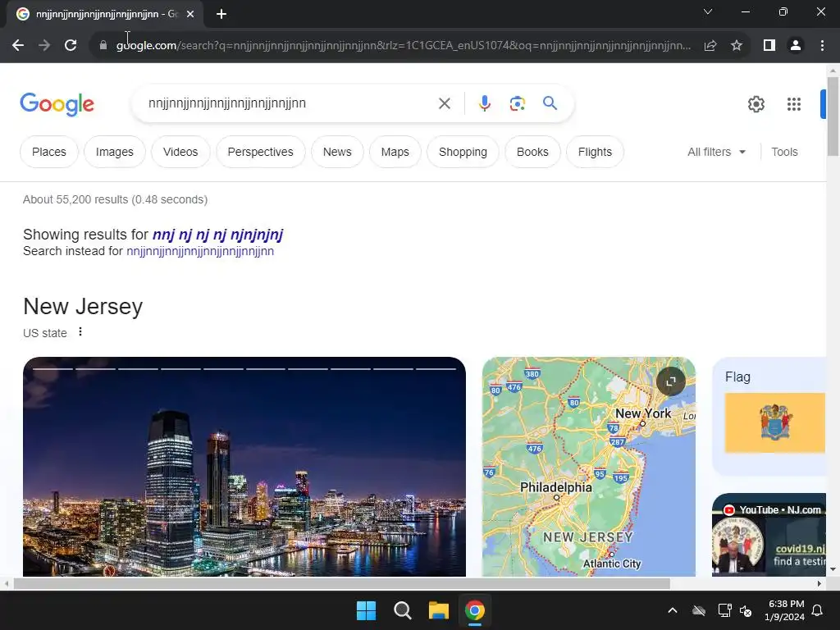Switch to the Images results tab
Screen dimensions: 840x630
[x=115, y=152]
